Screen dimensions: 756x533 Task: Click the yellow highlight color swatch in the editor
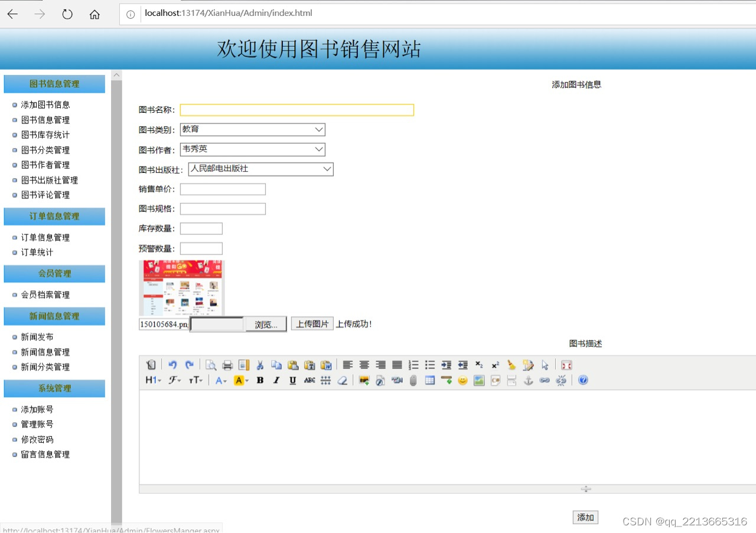click(x=239, y=380)
